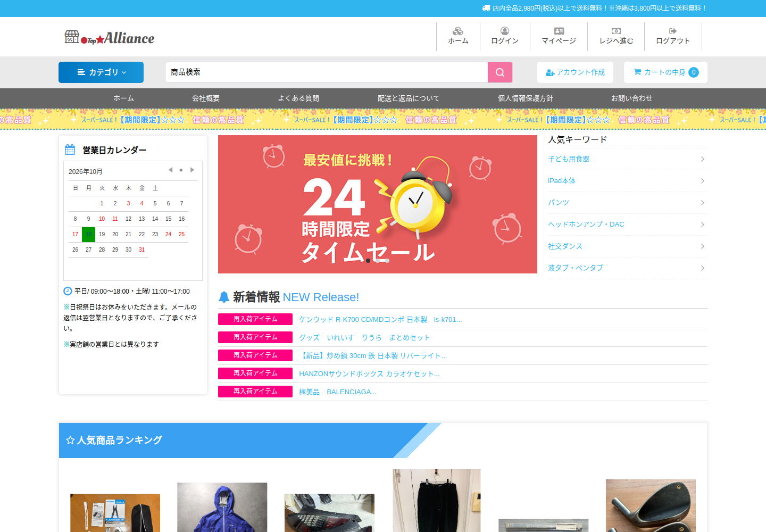Select day 31 in the calendar

[141, 250]
